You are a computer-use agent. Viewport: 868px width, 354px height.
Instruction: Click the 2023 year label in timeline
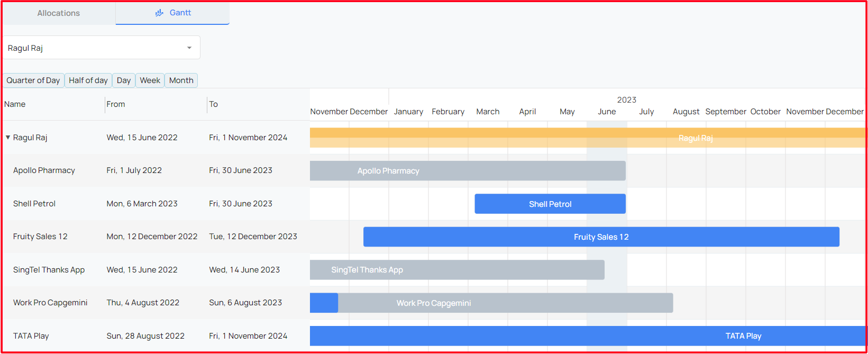pyautogui.click(x=627, y=100)
